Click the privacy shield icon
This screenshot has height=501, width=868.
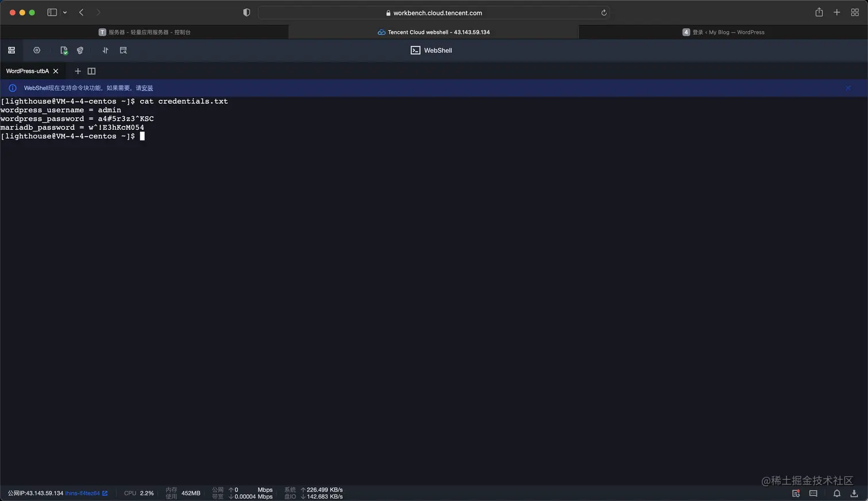click(x=247, y=13)
